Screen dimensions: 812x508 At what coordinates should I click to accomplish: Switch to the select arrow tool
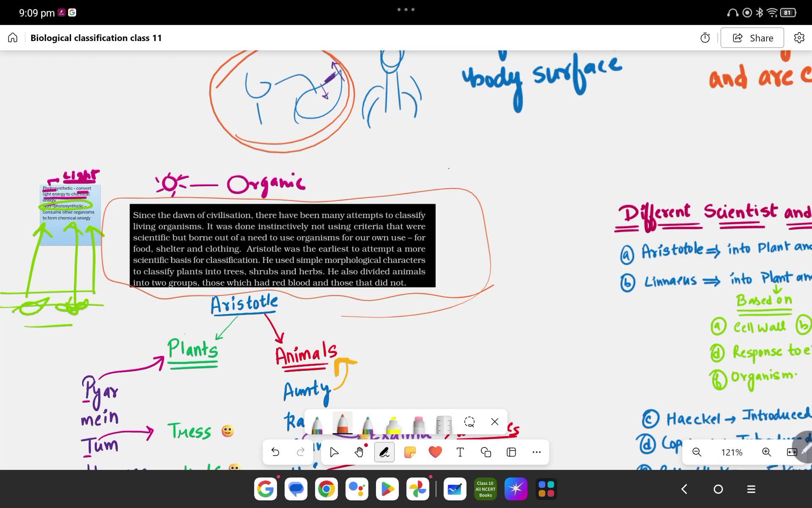(x=334, y=452)
